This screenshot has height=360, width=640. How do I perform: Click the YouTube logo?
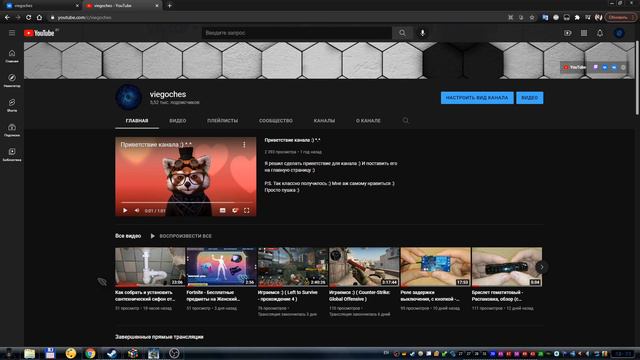(x=39, y=33)
